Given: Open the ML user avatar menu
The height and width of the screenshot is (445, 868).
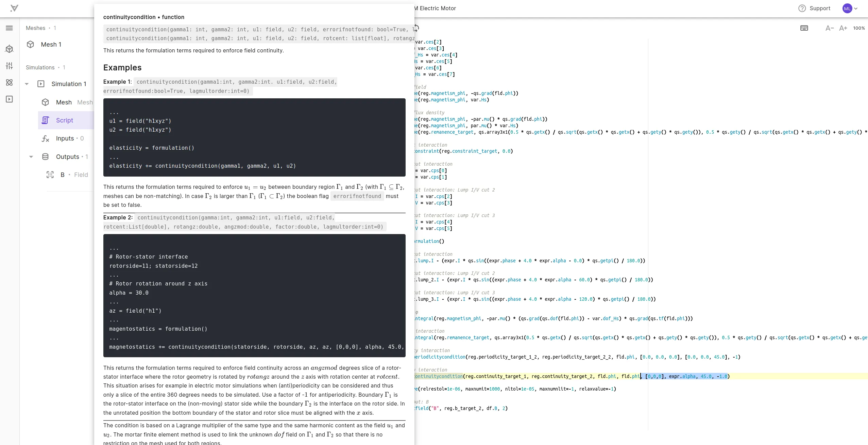Looking at the screenshot, I should pyautogui.click(x=850, y=9).
